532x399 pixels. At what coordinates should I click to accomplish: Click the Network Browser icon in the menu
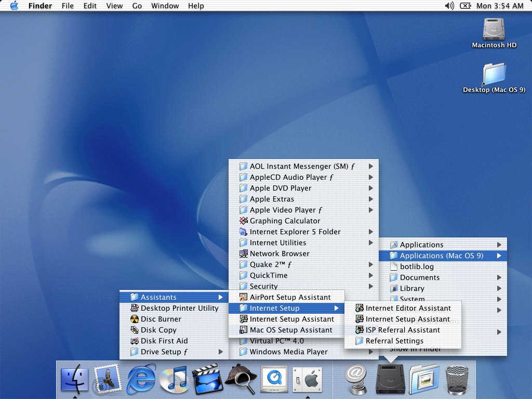(243, 254)
